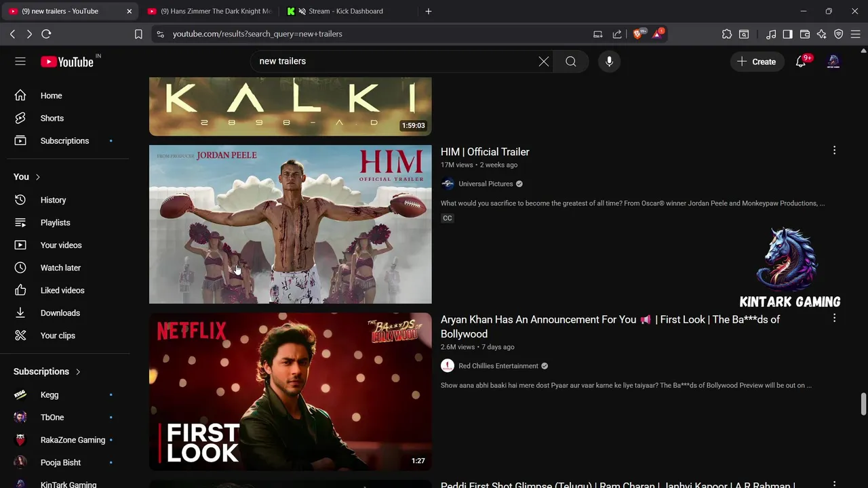Viewport: 868px width, 488px height.
Task: Go back in the browser
Action: 12,34
